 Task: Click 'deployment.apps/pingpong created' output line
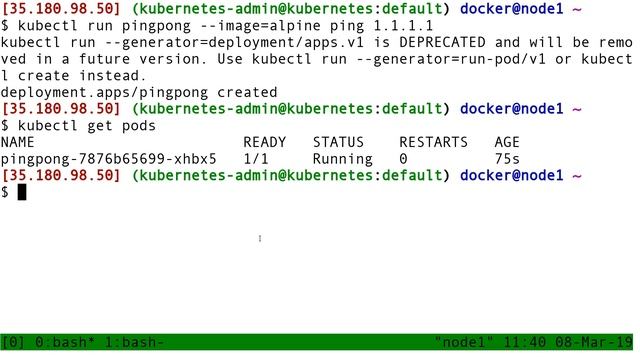pos(139,92)
